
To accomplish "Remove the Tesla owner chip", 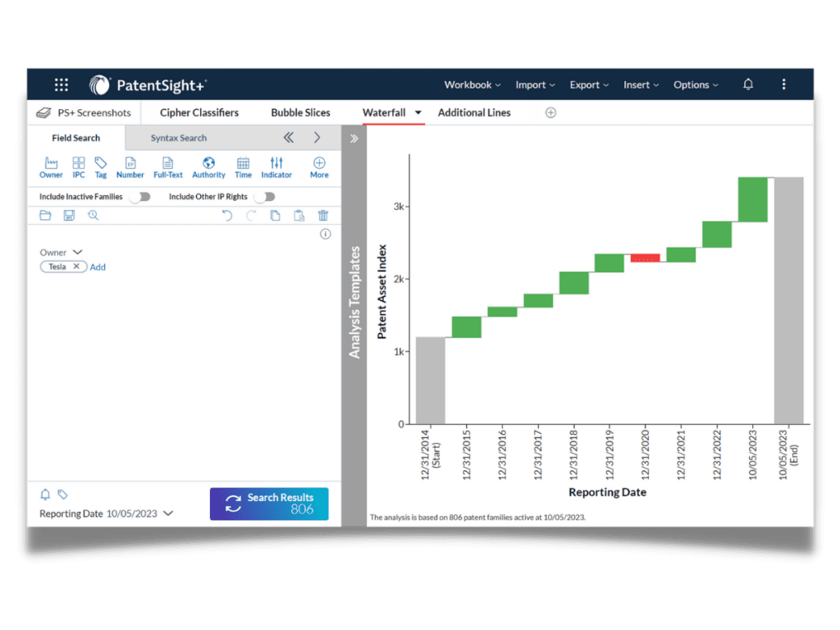I will click(x=76, y=267).
